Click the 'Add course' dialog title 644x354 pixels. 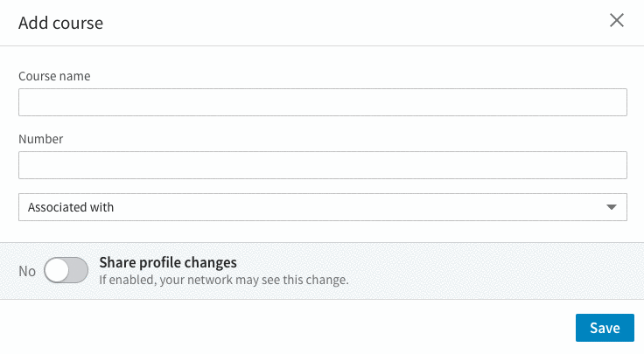[x=61, y=23]
